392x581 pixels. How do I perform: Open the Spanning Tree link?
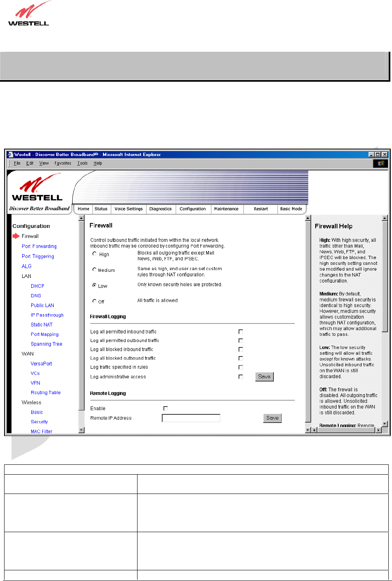click(x=46, y=344)
